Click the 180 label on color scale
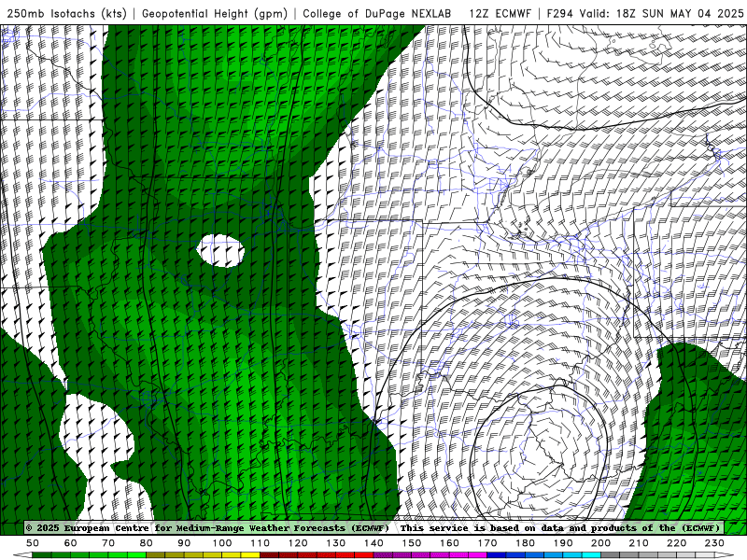 [525, 543]
